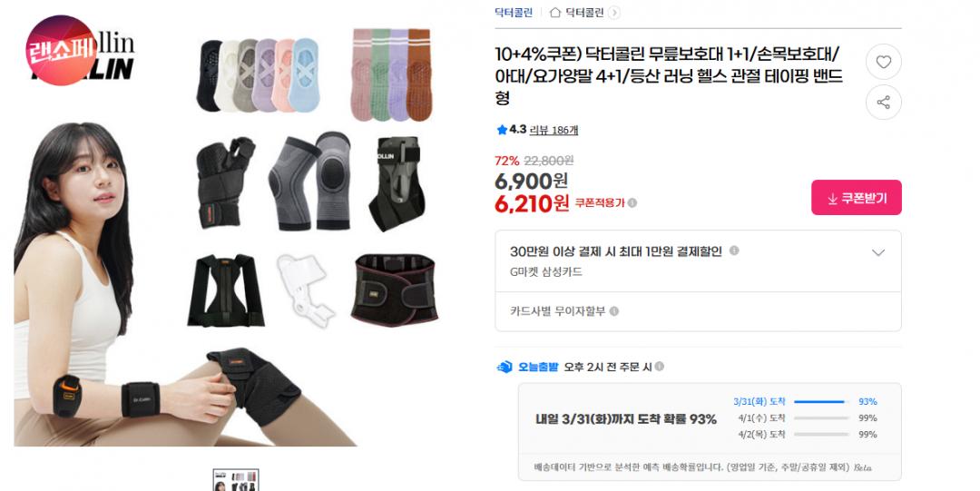Expand 카드사별 무이자할부 row

698,311
